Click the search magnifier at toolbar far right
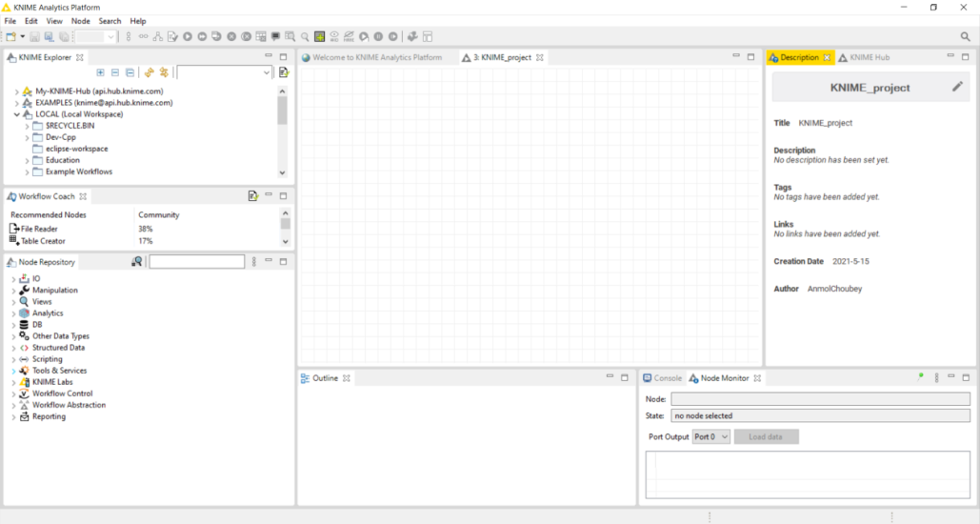Image resolution: width=980 pixels, height=524 pixels. [x=966, y=37]
